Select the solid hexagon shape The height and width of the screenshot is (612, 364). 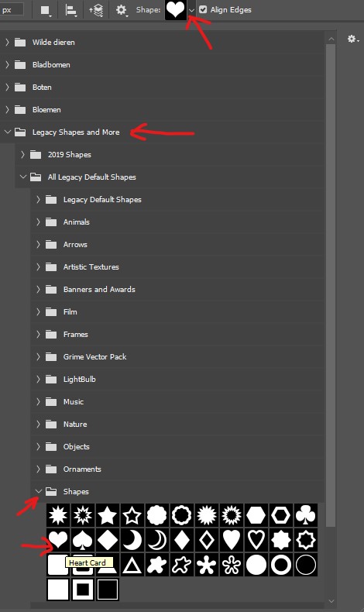pyautogui.click(x=256, y=515)
